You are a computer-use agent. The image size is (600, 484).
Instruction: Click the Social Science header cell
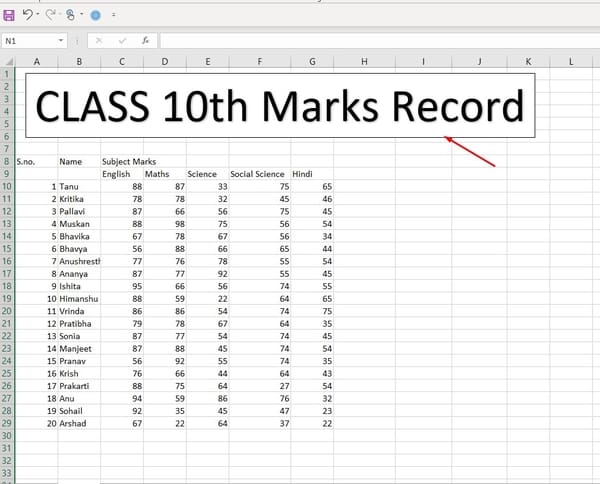coord(257,174)
